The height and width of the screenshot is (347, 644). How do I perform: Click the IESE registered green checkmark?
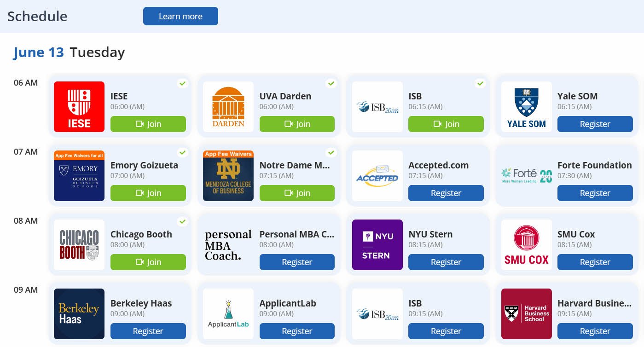[183, 83]
